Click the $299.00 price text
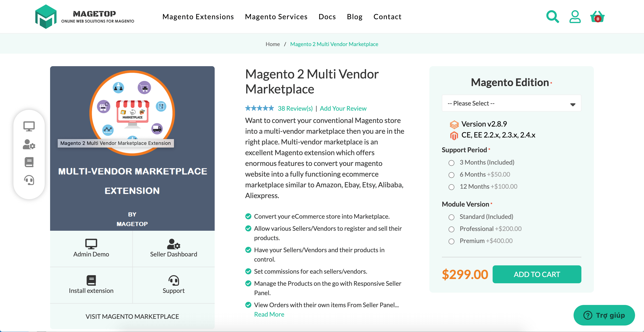This screenshot has height=332, width=644. 465,274
